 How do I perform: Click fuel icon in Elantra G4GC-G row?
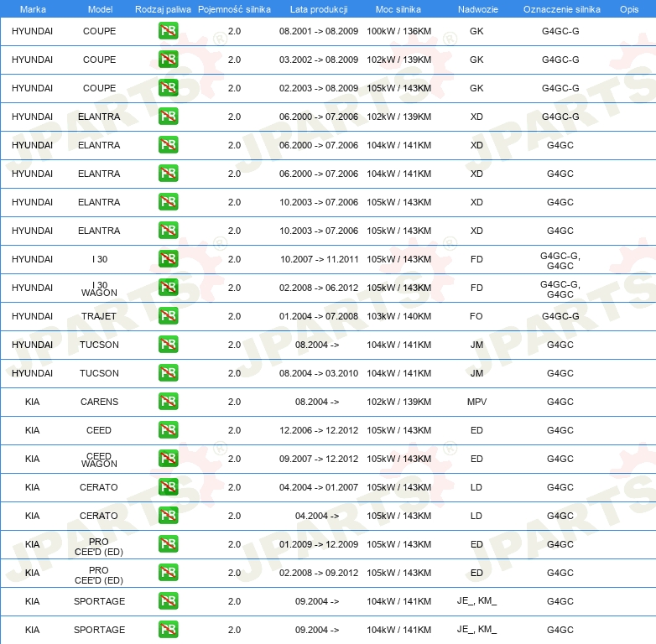coord(168,117)
